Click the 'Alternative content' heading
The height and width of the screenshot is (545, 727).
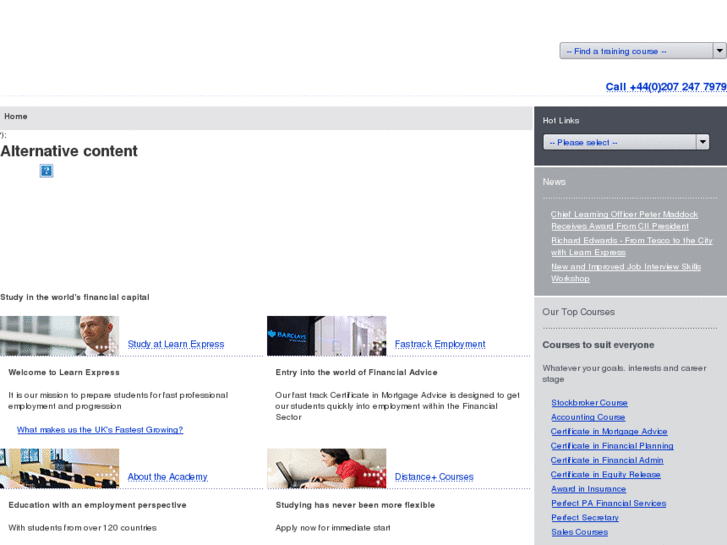pyautogui.click(x=69, y=151)
